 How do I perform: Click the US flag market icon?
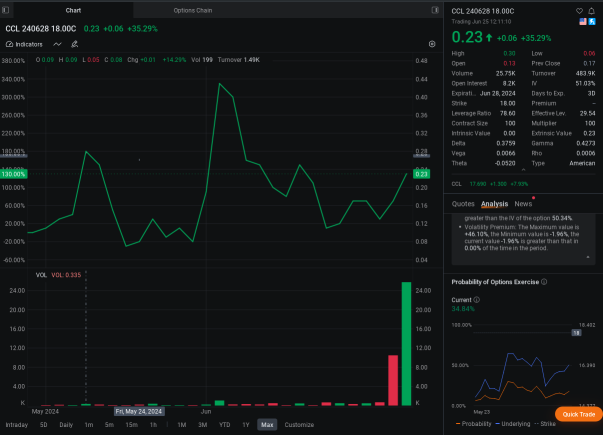[x=583, y=22]
